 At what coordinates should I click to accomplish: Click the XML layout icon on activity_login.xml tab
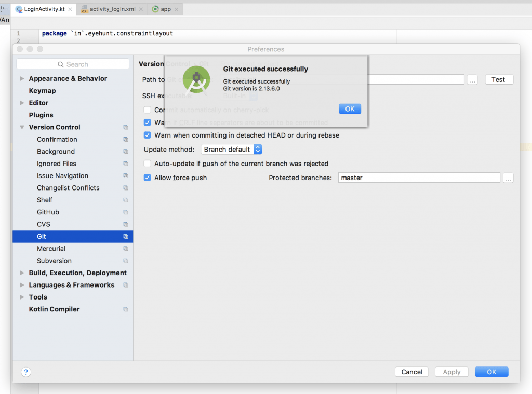pyautogui.click(x=85, y=9)
